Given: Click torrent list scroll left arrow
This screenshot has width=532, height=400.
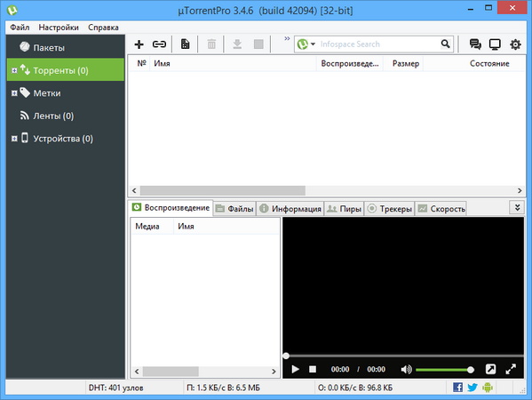Looking at the screenshot, I should (x=134, y=190).
